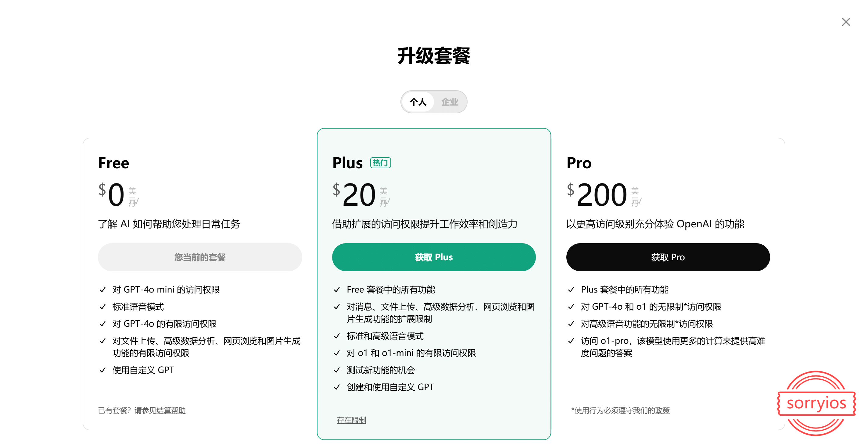This screenshot has height=444, width=868.
Task: Click the 您当前的套餐 button
Action: (x=200, y=257)
